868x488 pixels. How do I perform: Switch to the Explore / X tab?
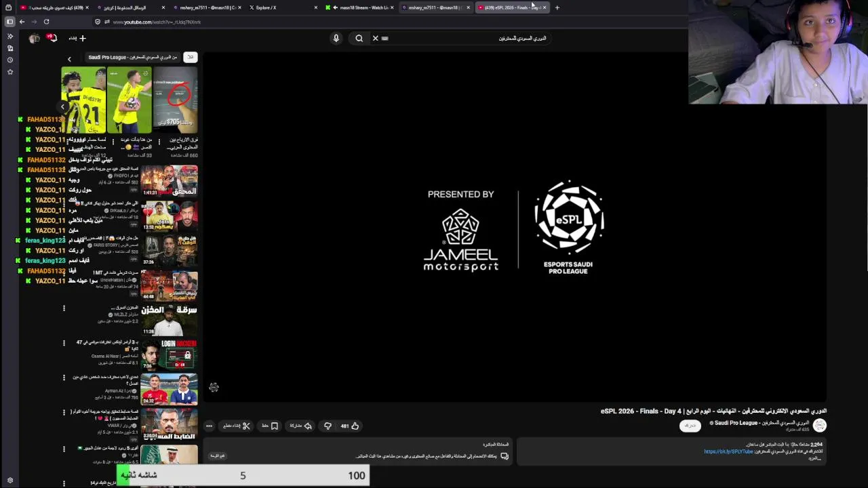pyautogui.click(x=281, y=7)
